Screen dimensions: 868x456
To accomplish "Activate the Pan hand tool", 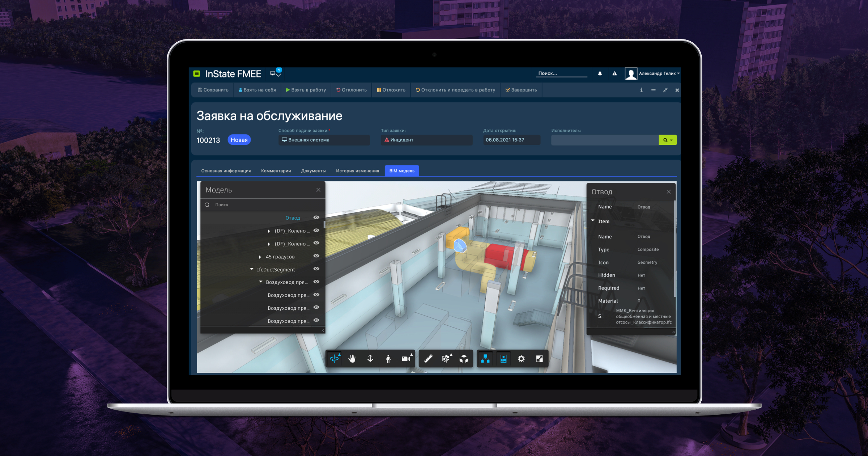I will pyautogui.click(x=352, y=359).
